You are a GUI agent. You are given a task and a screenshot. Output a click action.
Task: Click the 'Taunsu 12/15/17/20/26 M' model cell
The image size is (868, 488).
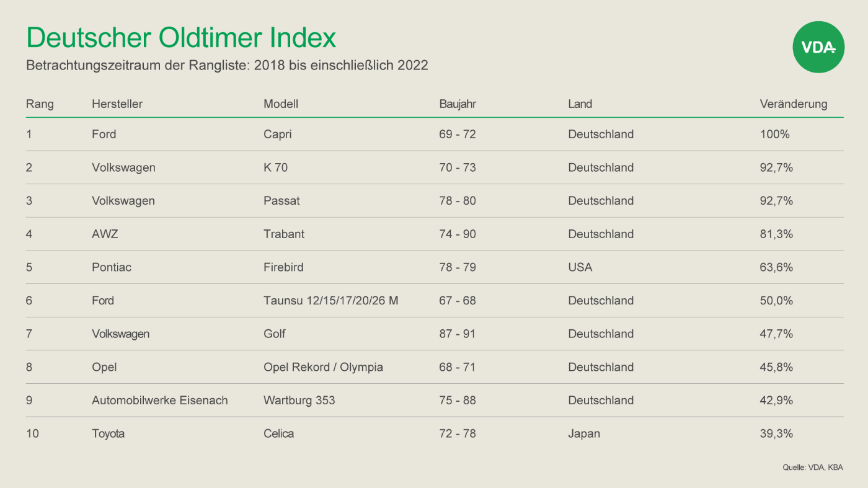pyautogui.click(x=331, y=300)
